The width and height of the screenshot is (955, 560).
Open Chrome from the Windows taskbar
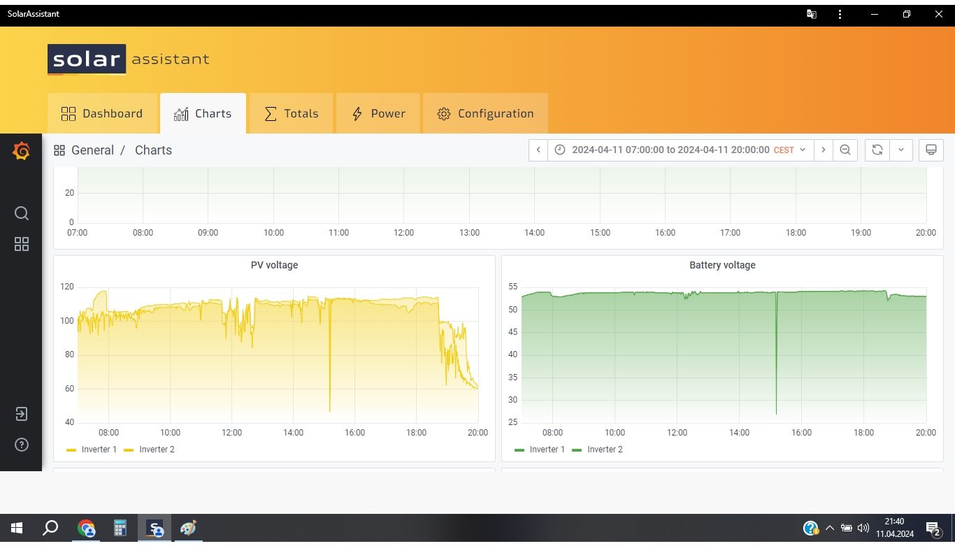tap(87, 529)
